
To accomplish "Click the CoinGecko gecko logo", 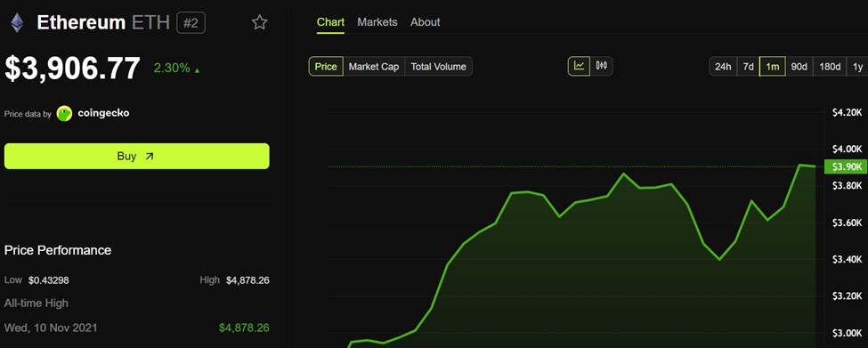I will (x=64, y=113).
